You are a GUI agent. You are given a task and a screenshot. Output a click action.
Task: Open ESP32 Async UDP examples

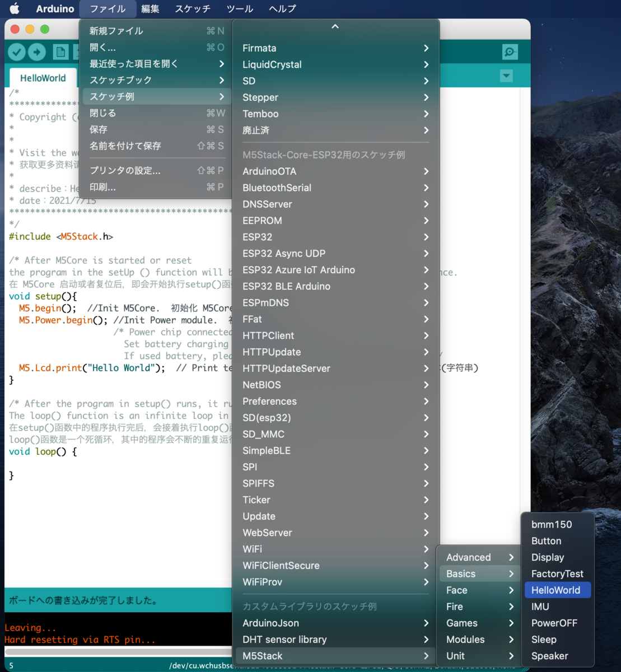click(x=336, y=254)
